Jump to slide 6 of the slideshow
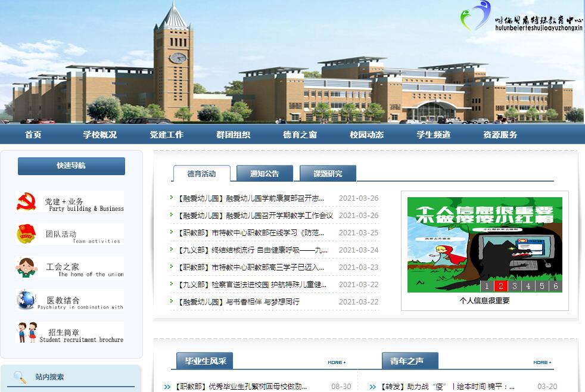 point(555,286)
